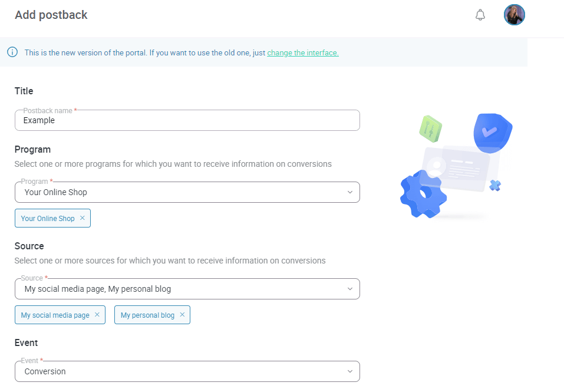Click the My social media page chip label
Screen dimensions: 564x392
[55, 315]
